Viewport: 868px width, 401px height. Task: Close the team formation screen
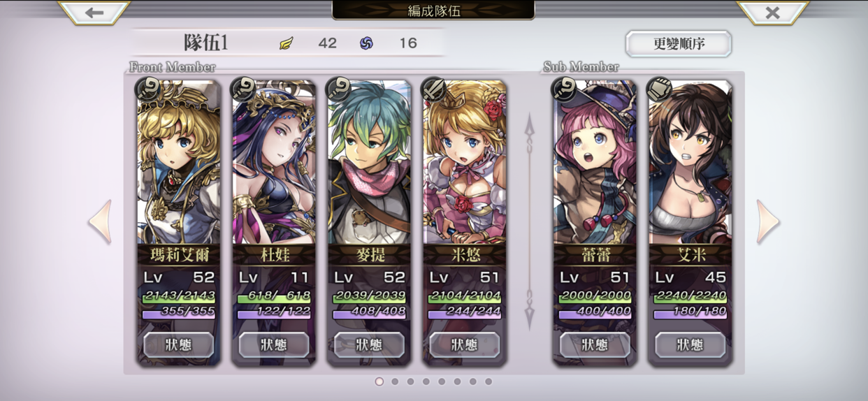pyautogui.click(x=772, y=12)
